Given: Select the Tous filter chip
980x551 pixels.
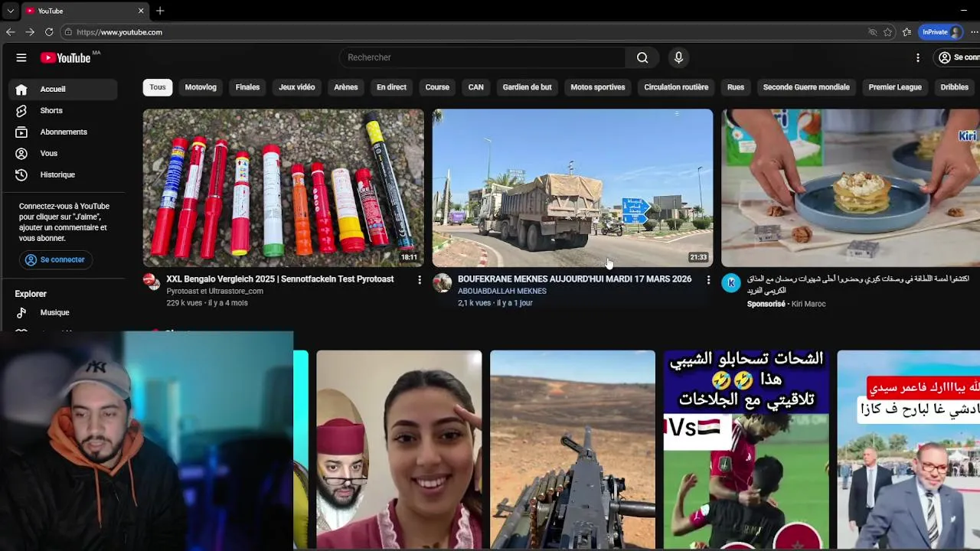Looking at the screenshot, I should coord(158,87).
